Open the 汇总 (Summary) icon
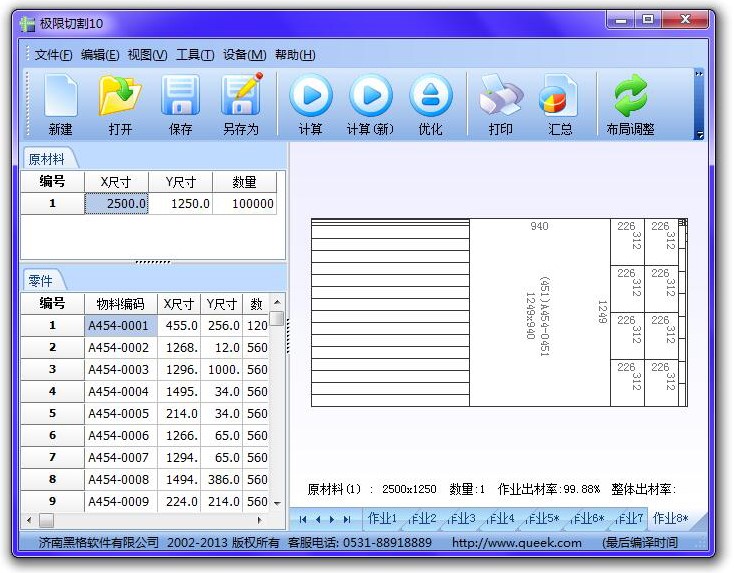The image size is (734, 573). (560, 104)
